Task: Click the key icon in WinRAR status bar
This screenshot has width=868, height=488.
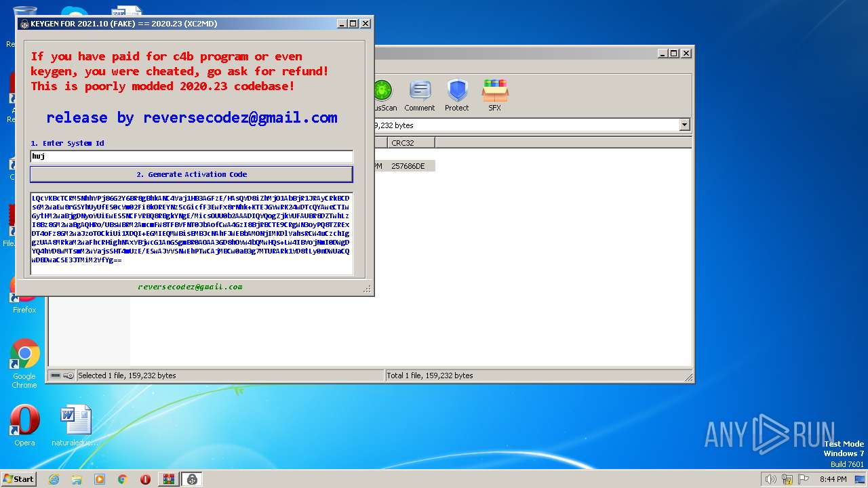Action: click(68, 375)
